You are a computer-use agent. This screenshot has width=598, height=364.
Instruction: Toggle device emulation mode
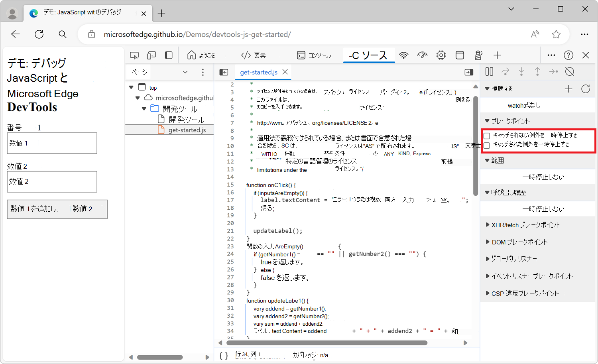click(151, 55)
